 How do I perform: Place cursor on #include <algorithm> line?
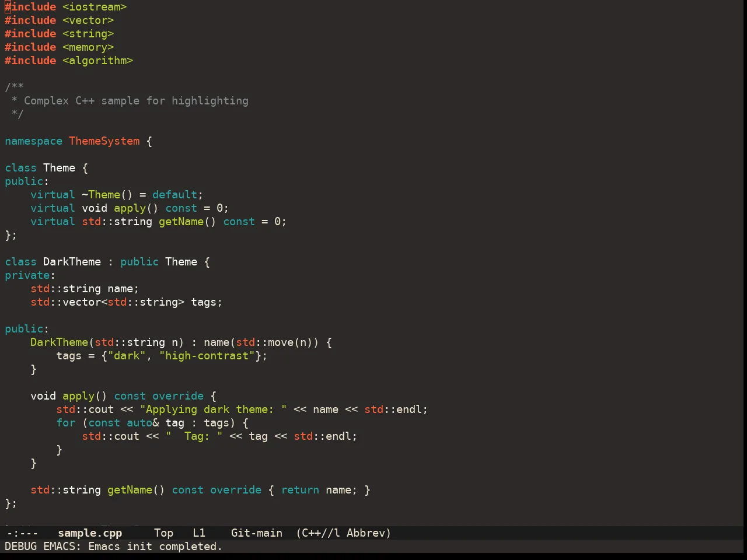point(69,61)
